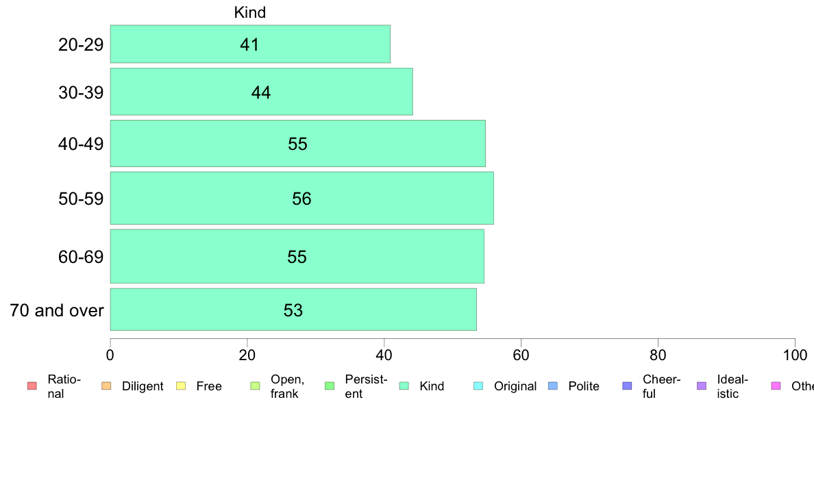Click the 70 and over bar
Screen dimensions: 814x504
pos(293,310)
